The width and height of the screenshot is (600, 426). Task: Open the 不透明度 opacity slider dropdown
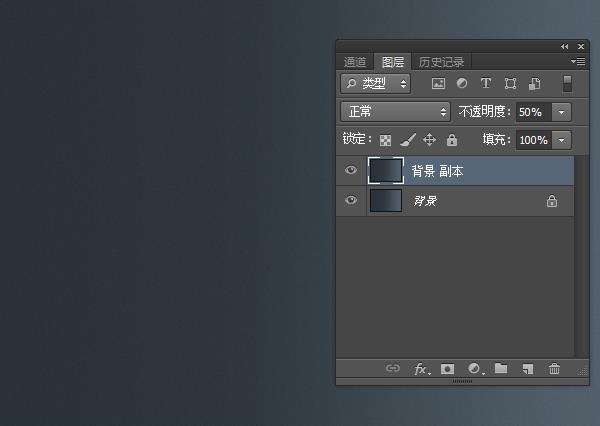tap(561, 112)
